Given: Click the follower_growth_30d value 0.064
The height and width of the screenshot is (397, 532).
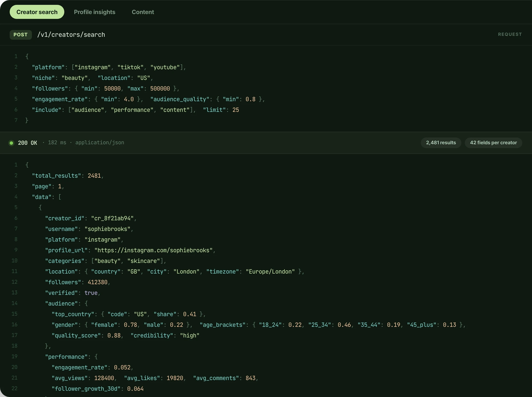Looking at the screenshot, I should point(135,389).
